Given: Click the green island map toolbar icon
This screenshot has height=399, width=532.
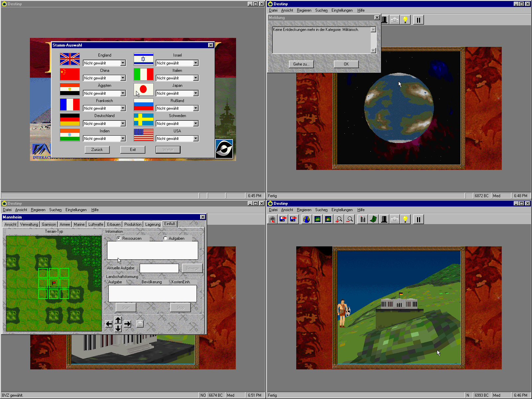Looking at the screenshot, I should coord(318,219).
